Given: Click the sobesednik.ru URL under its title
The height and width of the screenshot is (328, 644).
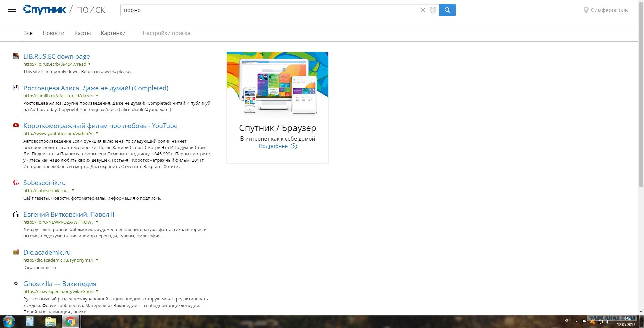Looking at the screenshot, I should tap(47, 190).
